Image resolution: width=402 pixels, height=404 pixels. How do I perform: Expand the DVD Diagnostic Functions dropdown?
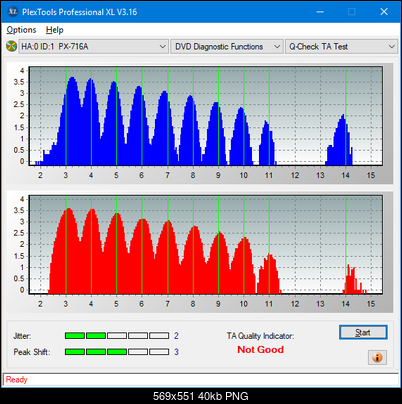[x=227, y=47]
